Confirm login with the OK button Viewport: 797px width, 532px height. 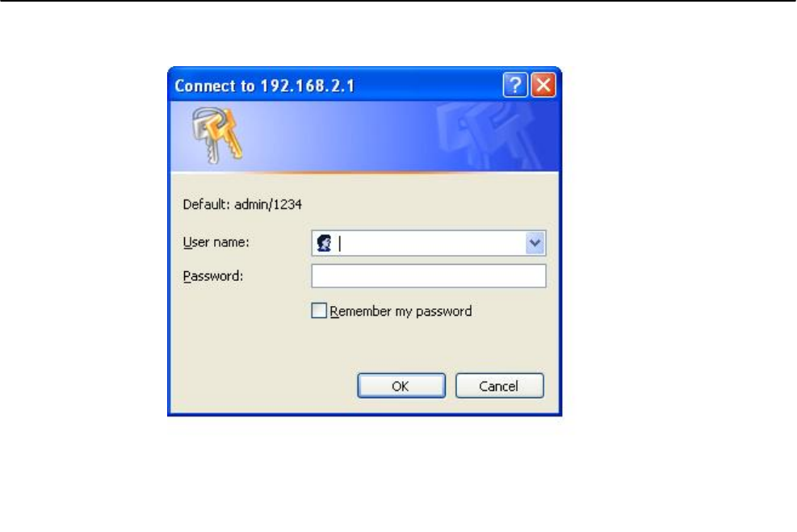coord(401,386)
